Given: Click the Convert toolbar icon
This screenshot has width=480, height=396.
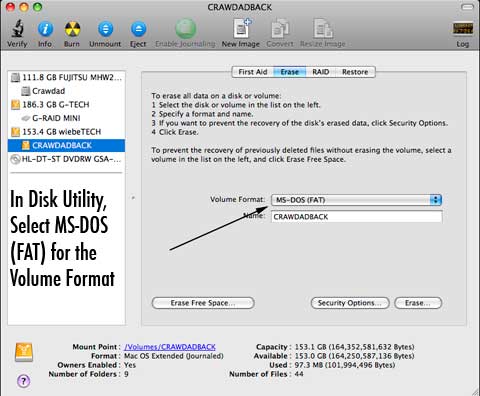Looking at the screenshot, I should coord(280,29).
